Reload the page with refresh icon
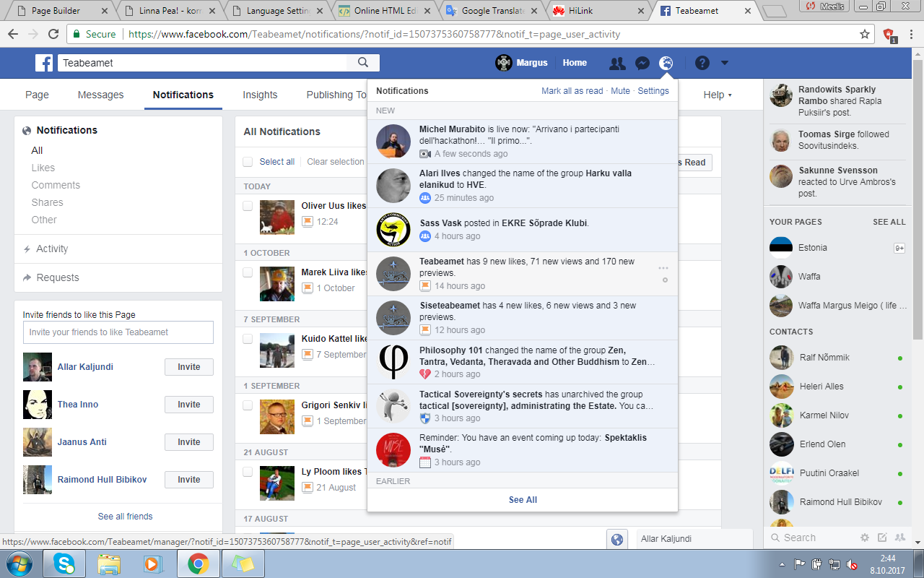 click(53, 34)
